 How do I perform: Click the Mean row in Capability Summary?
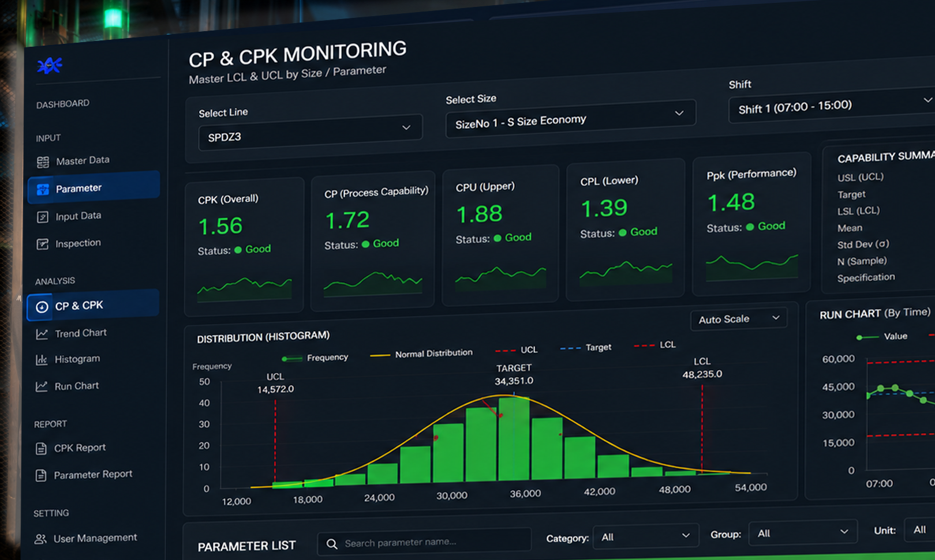click(850, 228)
